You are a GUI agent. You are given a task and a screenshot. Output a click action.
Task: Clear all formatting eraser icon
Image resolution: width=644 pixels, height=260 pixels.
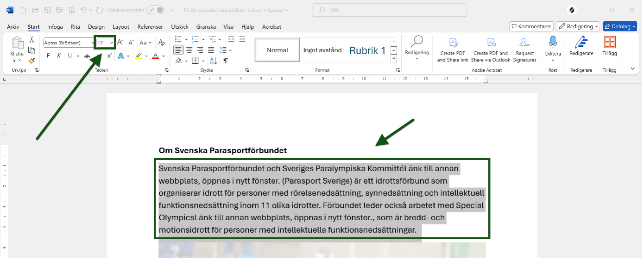[161, 43]
